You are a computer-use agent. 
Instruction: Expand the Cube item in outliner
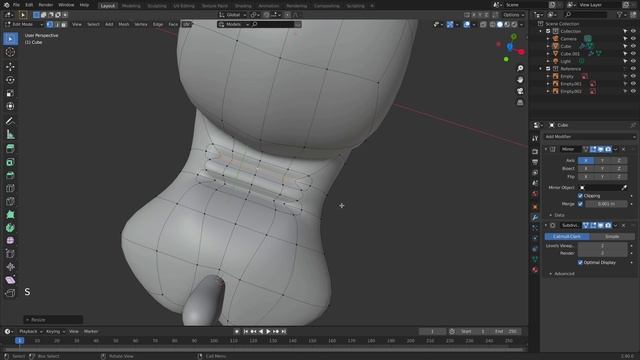point(548,46)
